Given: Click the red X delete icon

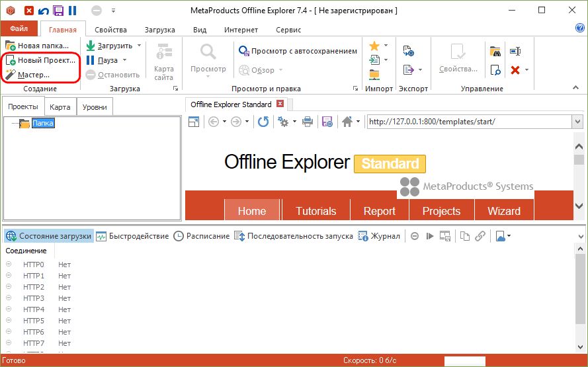Looking at the screenshot, I should (x=515, y=69).
